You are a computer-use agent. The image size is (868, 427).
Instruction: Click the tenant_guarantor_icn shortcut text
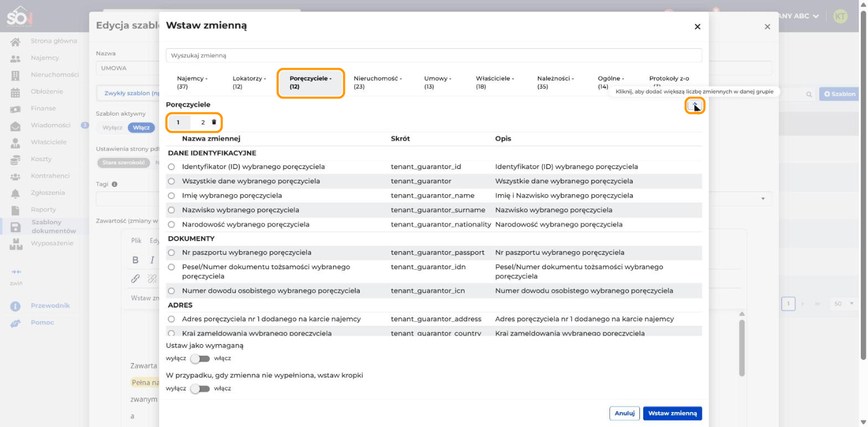[x=428, y=291]
